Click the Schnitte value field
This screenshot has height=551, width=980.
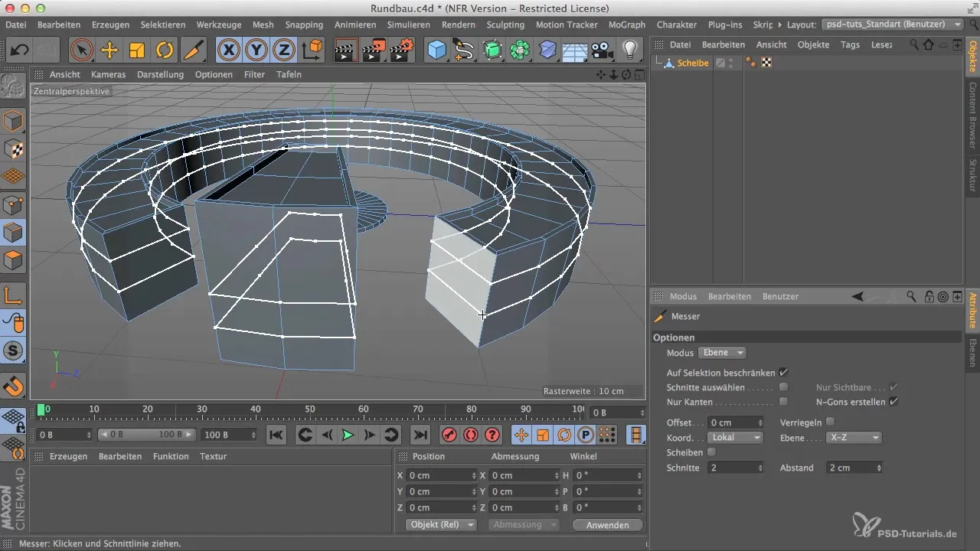(736, 468)
